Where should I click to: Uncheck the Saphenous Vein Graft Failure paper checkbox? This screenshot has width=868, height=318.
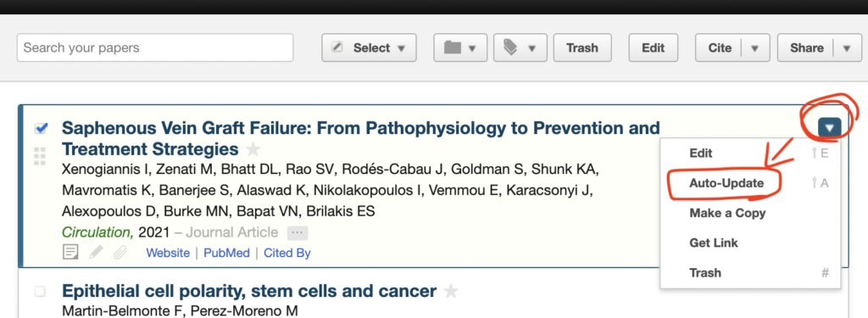[x=41, y=128]
